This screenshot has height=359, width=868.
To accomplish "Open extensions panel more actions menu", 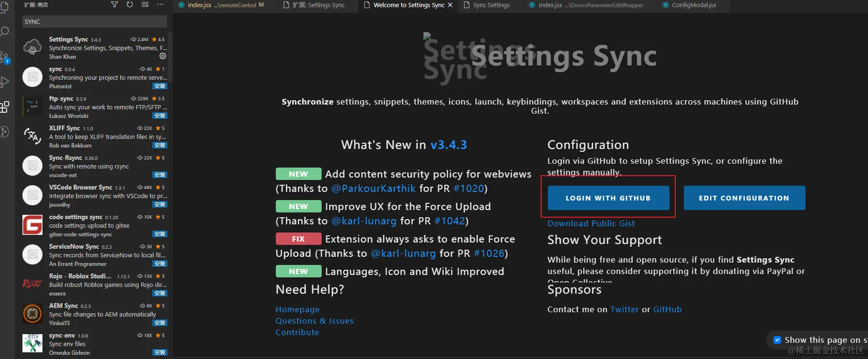I will (x=160, y=5).
